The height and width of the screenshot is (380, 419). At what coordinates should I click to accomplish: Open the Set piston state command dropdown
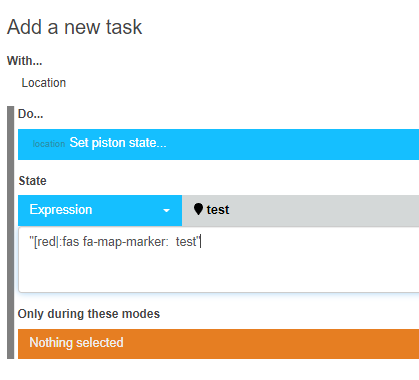218,144
